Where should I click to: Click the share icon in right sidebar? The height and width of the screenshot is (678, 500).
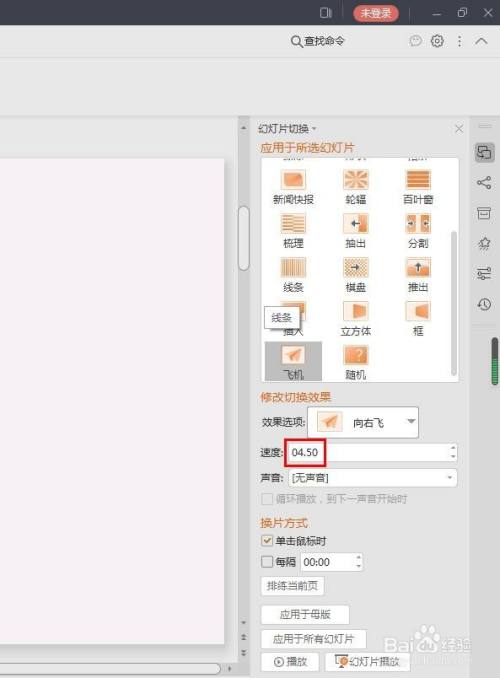coord(484,182)
